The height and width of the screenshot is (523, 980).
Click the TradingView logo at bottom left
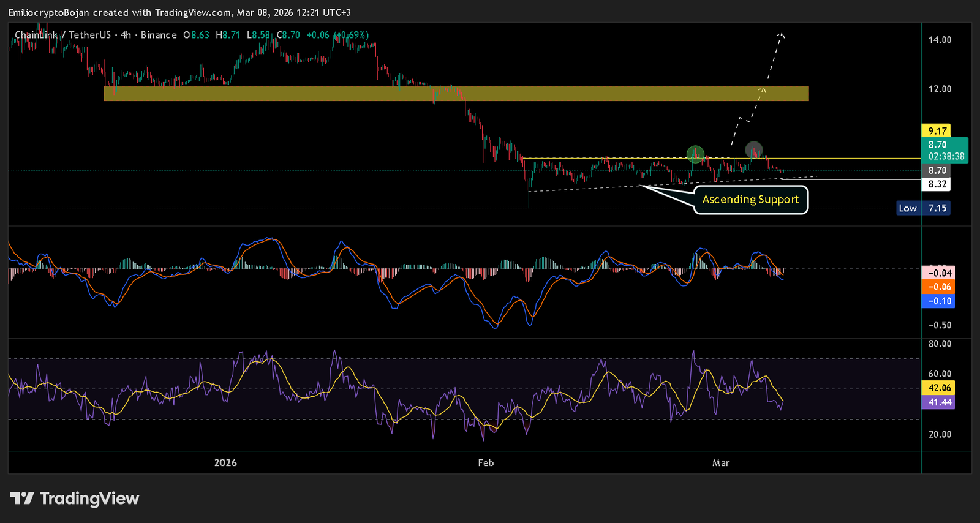click(75, 499)
